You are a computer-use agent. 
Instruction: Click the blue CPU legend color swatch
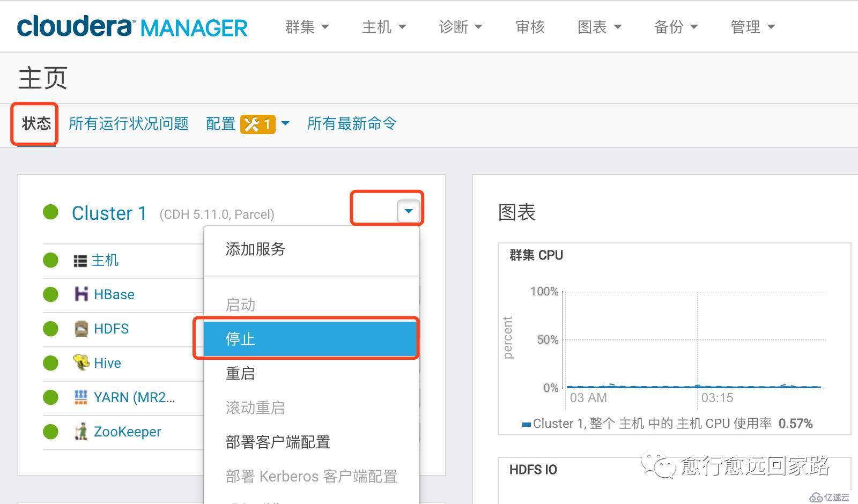527,424
